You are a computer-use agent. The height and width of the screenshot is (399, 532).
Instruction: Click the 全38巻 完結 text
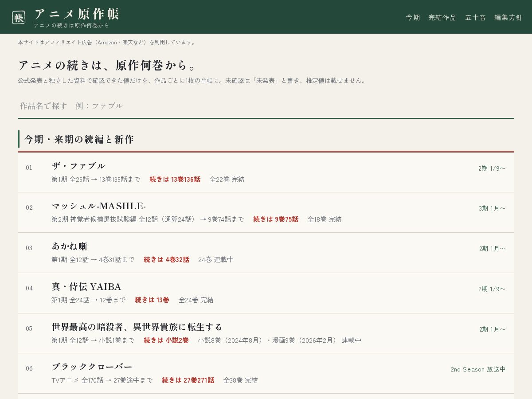[240, 380]
